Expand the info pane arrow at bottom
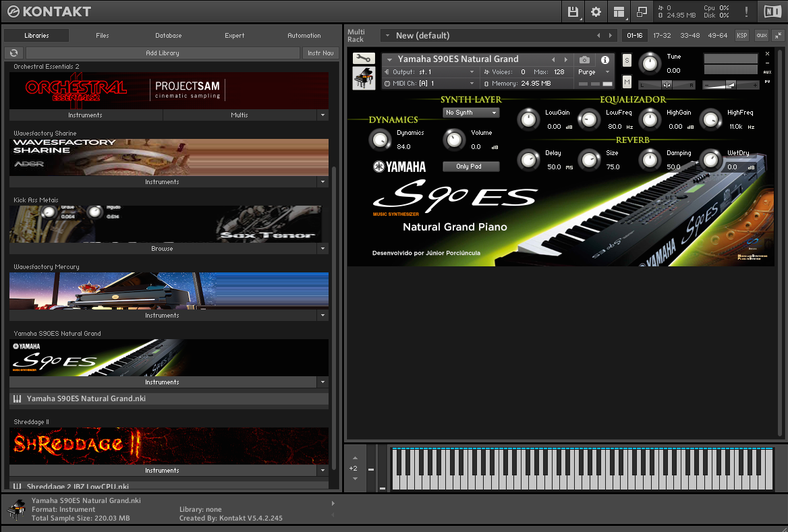Viewport: 788px width, 532px height. (333, 504)
